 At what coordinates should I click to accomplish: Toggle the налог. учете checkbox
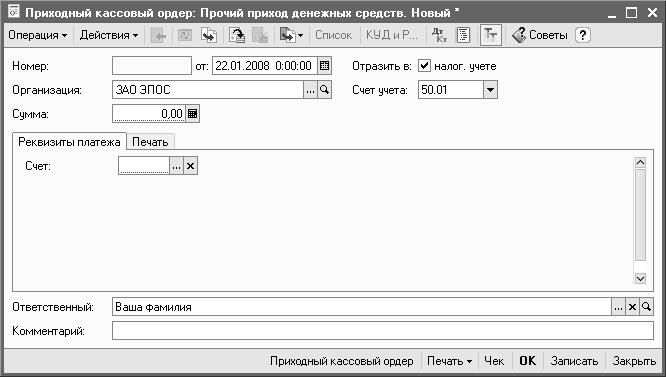tap(424, 66)
